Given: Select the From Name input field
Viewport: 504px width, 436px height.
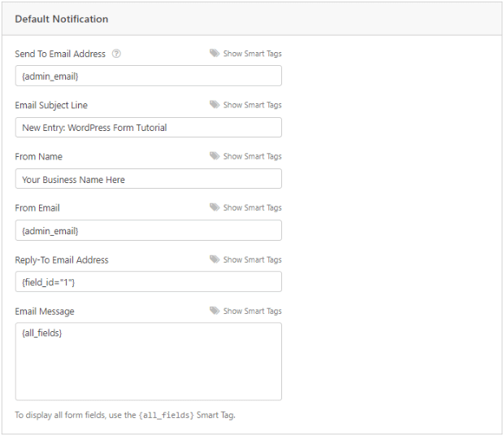Looking at the screenshot, I should [149, 179].
